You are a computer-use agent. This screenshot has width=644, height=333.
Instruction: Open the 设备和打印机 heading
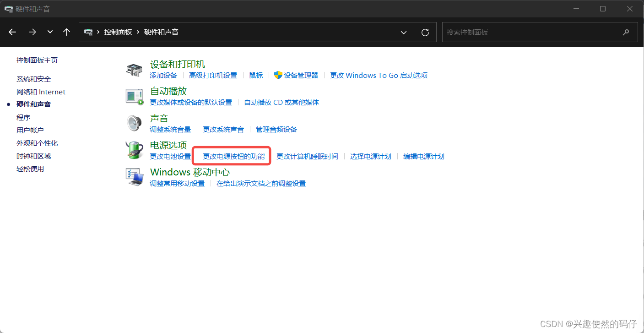point(178,65)
